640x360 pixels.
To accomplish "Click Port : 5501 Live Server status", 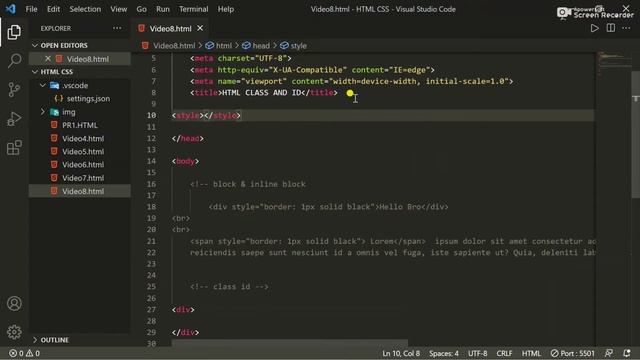I will point(572,353).
